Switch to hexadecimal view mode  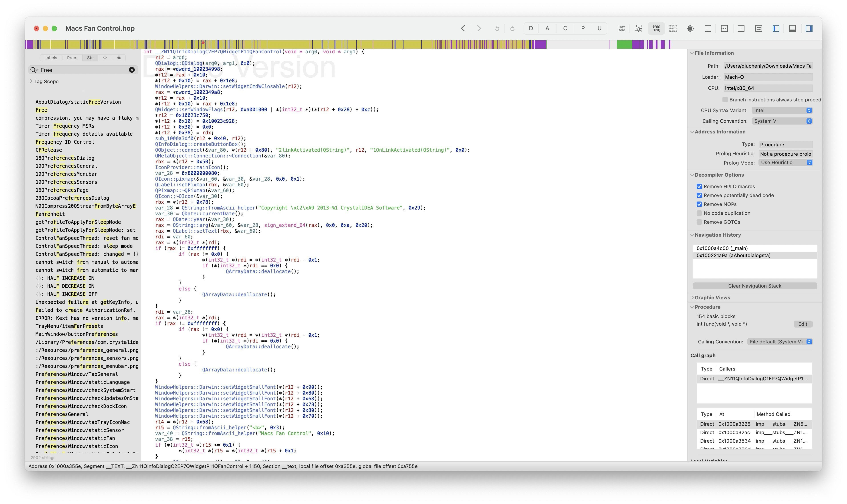click(x=673, y=28)
